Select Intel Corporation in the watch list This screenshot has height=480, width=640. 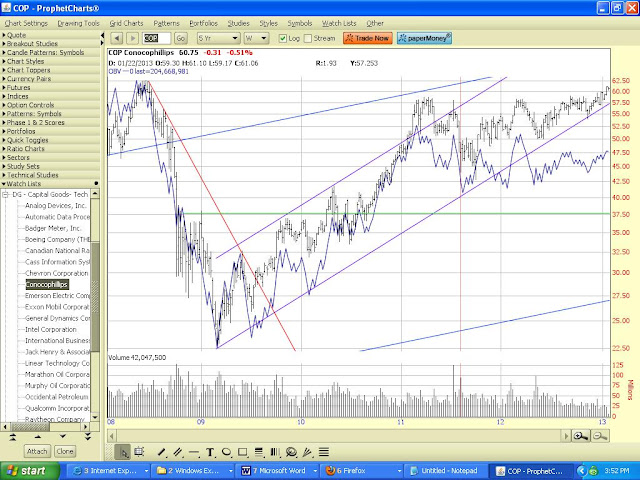pos(51,329)
